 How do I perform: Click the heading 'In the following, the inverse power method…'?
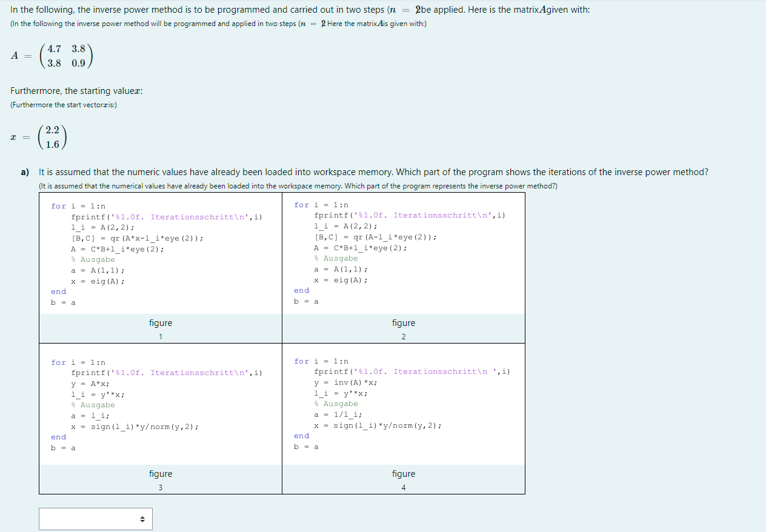point(300,10)
